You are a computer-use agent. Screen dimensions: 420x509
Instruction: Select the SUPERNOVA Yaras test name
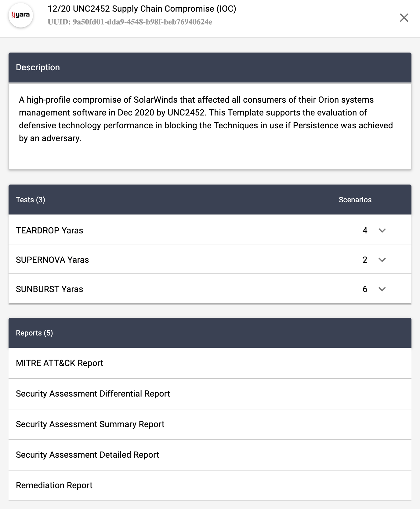[x=52, y=260]
